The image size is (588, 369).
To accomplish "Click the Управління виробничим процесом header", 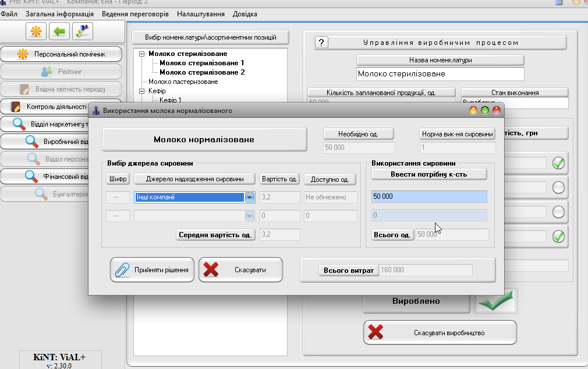I will pyautogui.click(x=441, y=43).
